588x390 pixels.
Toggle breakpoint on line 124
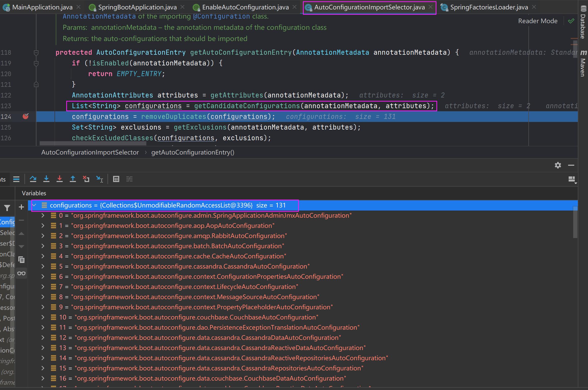26,116
